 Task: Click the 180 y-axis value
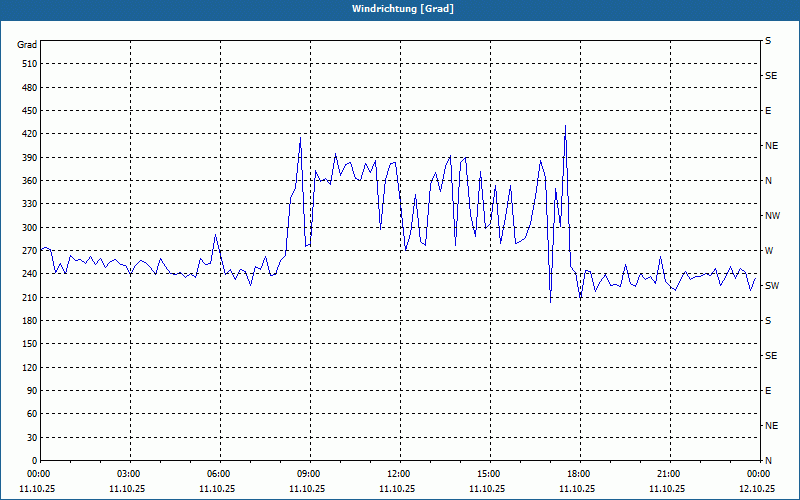[30, 321]
